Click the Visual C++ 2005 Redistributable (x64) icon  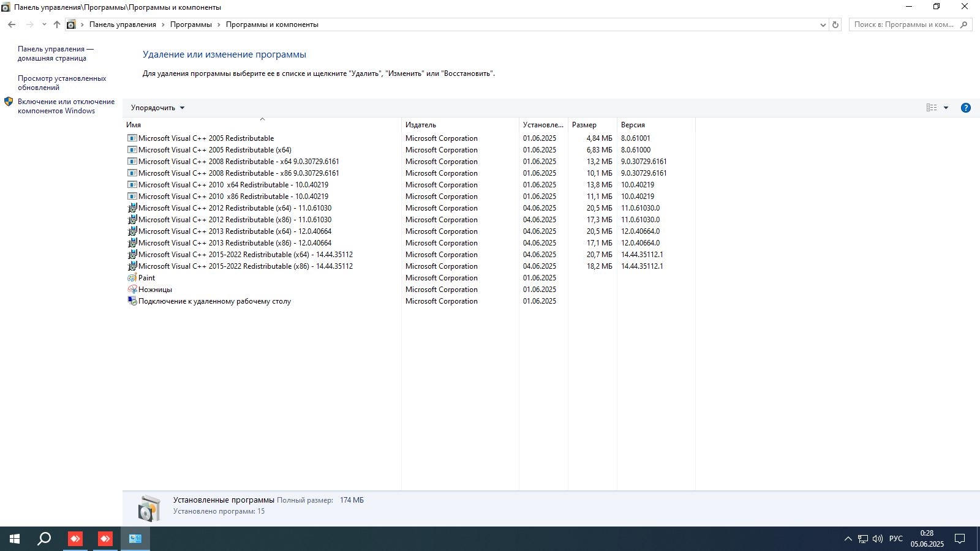132,150
